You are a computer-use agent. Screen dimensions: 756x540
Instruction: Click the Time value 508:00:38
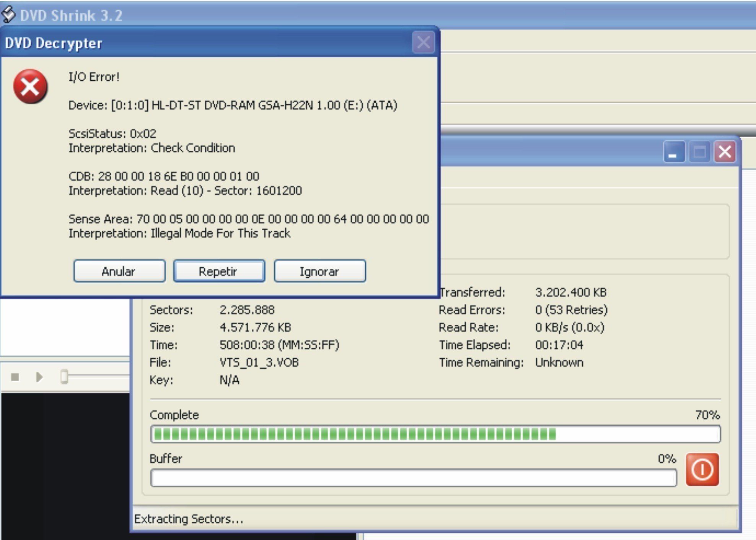tap(279, 345)
